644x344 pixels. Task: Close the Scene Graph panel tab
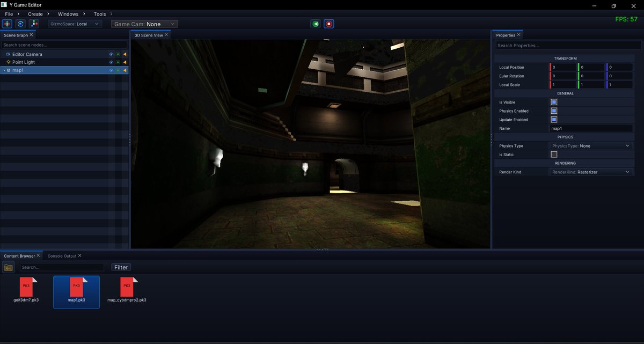point(32,35)
